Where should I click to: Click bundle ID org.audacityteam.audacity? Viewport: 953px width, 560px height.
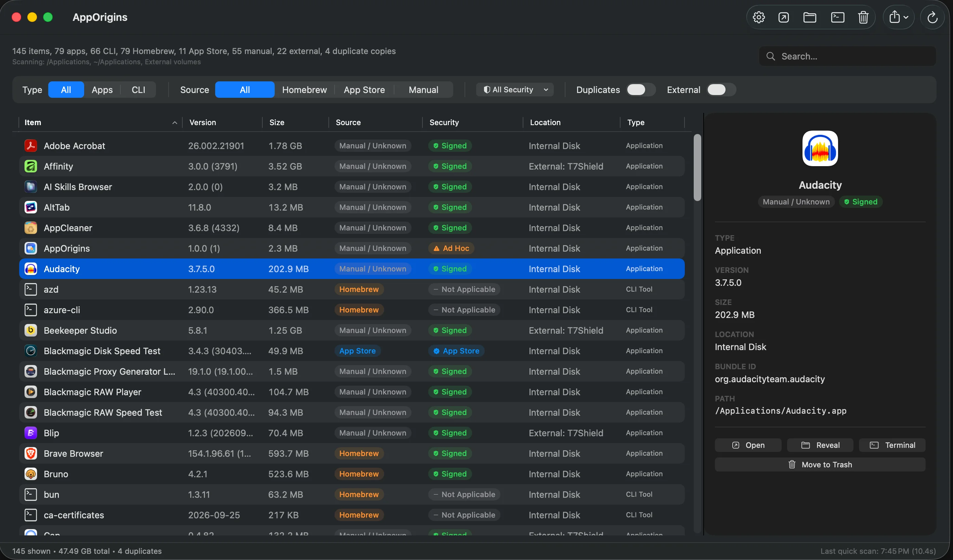[x=770, y=379]
